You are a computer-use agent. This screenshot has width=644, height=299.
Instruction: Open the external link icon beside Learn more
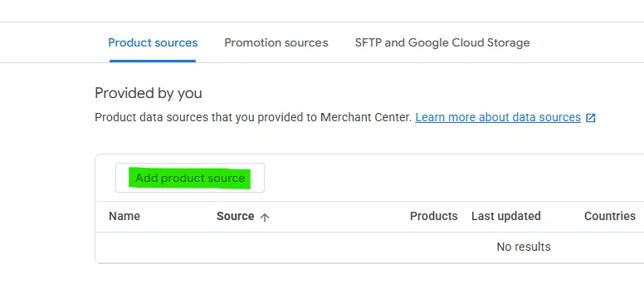[590, 118]
